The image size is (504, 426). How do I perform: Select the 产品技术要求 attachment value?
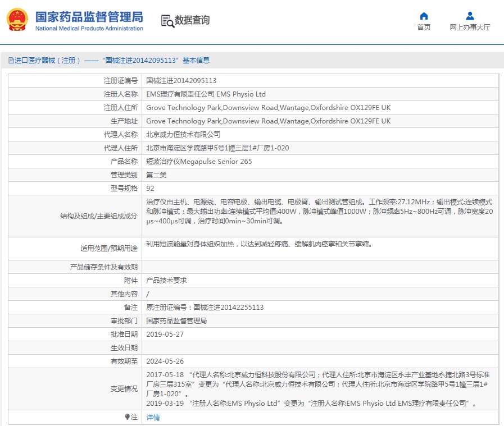(166, 280)
